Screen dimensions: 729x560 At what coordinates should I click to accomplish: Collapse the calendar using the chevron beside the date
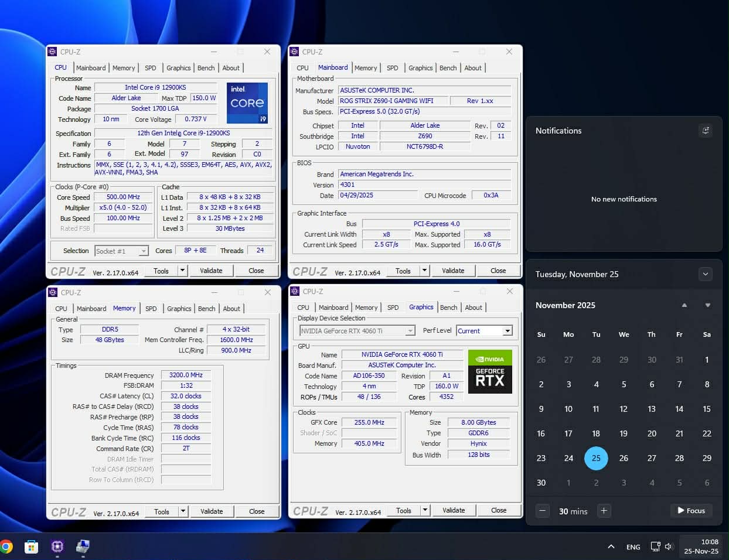(705, 274)
